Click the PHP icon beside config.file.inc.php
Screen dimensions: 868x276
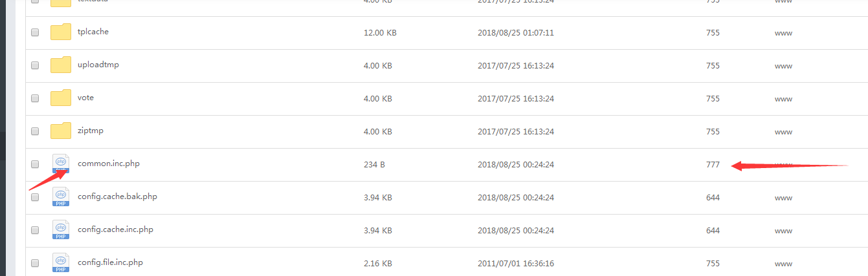[x=61, y=263]
